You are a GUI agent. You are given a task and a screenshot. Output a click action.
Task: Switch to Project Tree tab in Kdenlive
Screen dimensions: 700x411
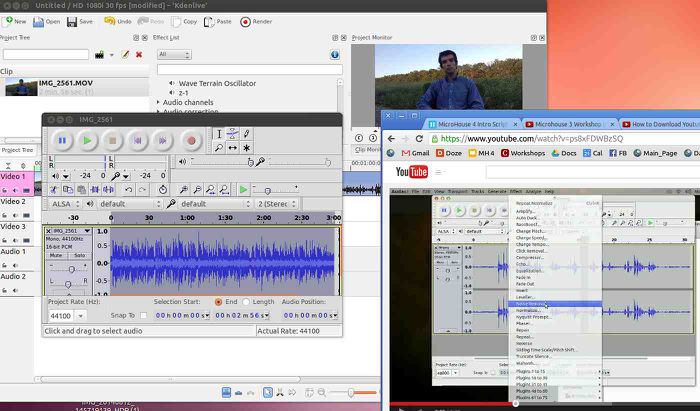17,150
